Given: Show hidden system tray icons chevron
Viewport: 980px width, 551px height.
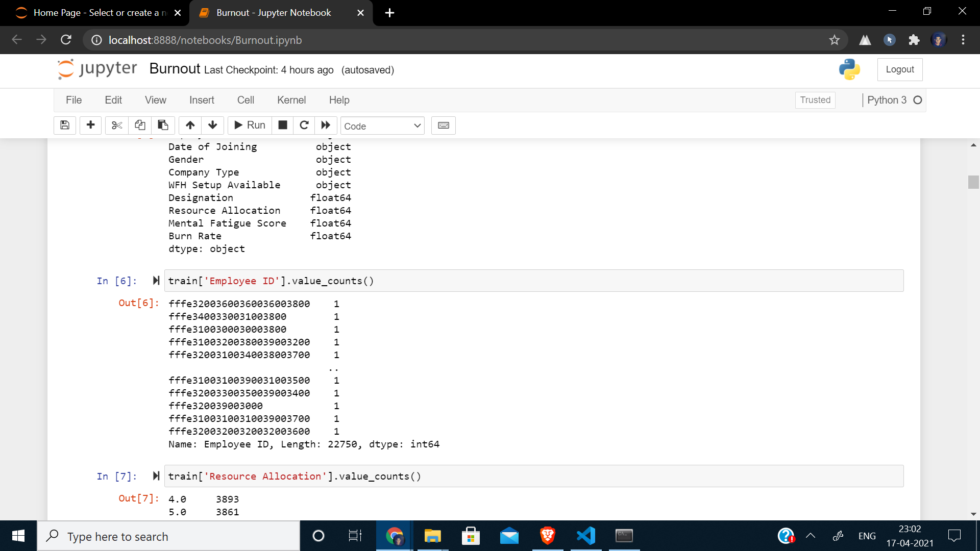Looking at the screenshot, I should pyautogui.click(x=810, y=536).
